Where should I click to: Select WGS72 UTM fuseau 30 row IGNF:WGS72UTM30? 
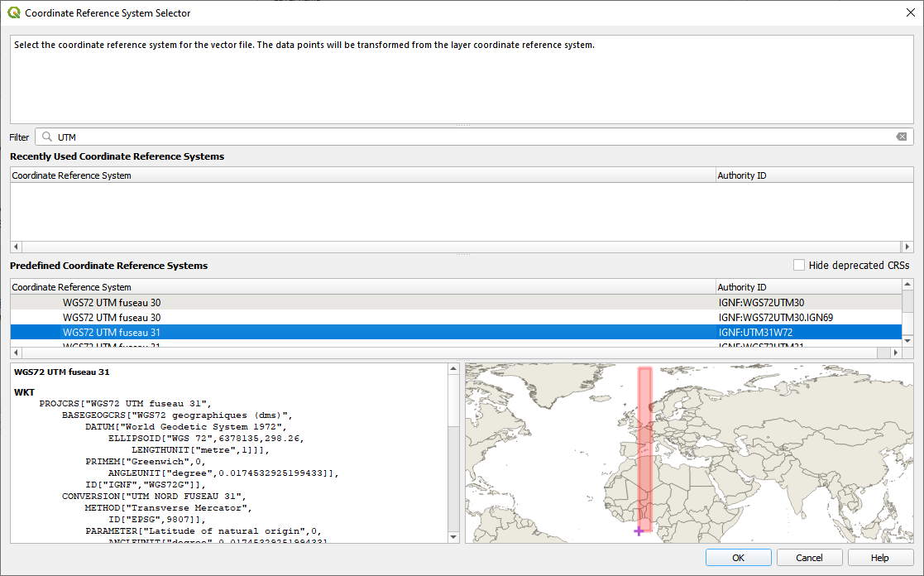[x=456, y=302]
